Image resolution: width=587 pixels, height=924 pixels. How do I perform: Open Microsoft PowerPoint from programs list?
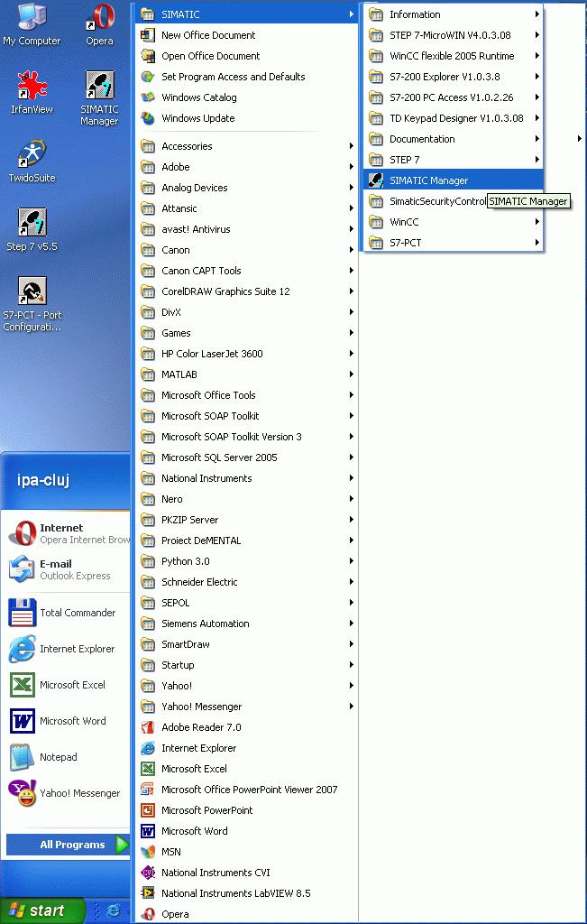(246, 810)
